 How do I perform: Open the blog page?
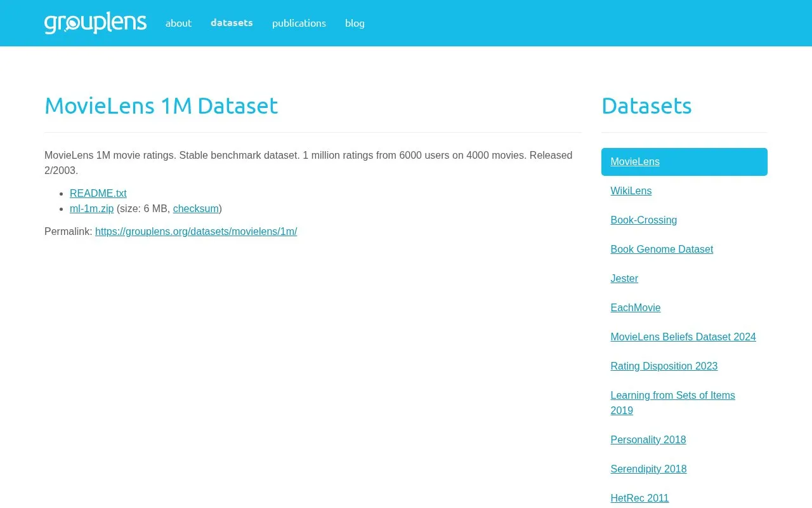click(x=355, y=23)
